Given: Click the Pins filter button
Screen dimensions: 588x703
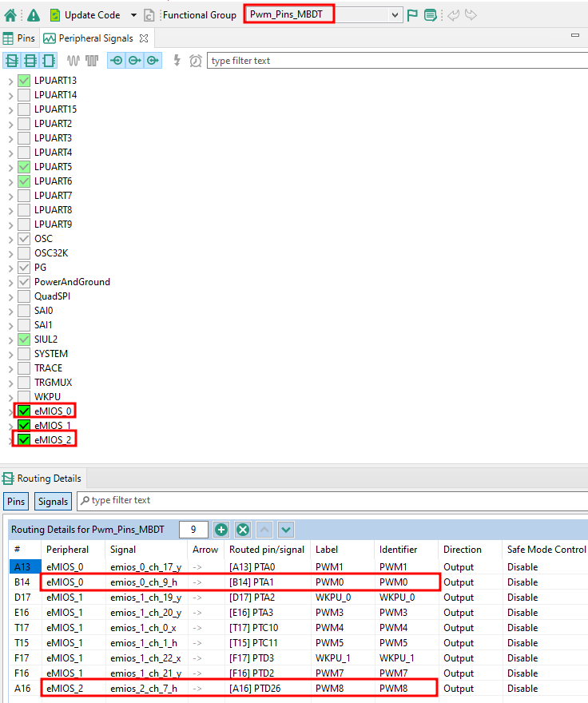Looking at the screenshot, I should [x=16, y=501].
